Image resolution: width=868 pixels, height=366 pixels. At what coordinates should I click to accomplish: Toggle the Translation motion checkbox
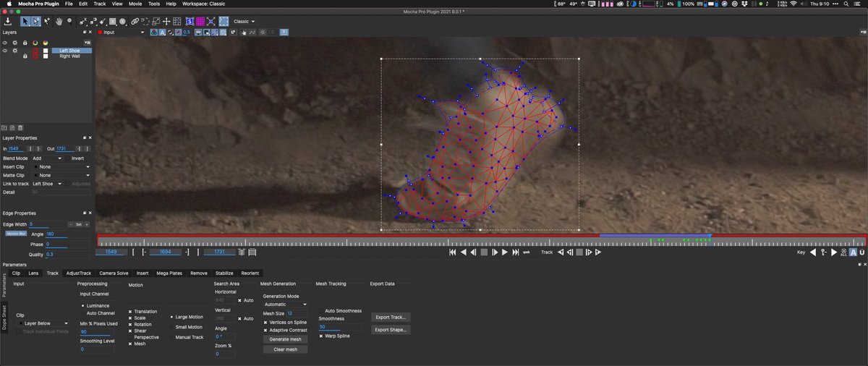tap(130, 312)
